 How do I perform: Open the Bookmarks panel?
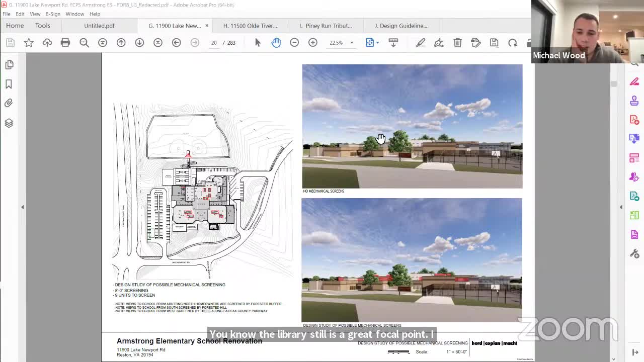click(x=9, y=84)
